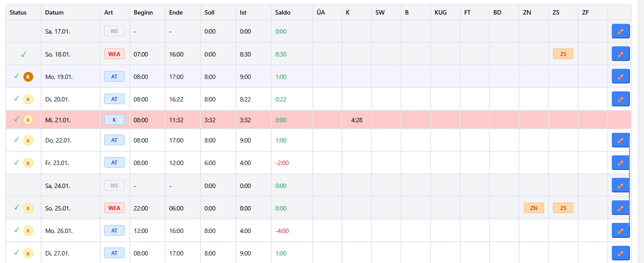Select the K status badge on Di, 20.01.
The height and width of the screenshot is (263, 644).
pos(28,99)
